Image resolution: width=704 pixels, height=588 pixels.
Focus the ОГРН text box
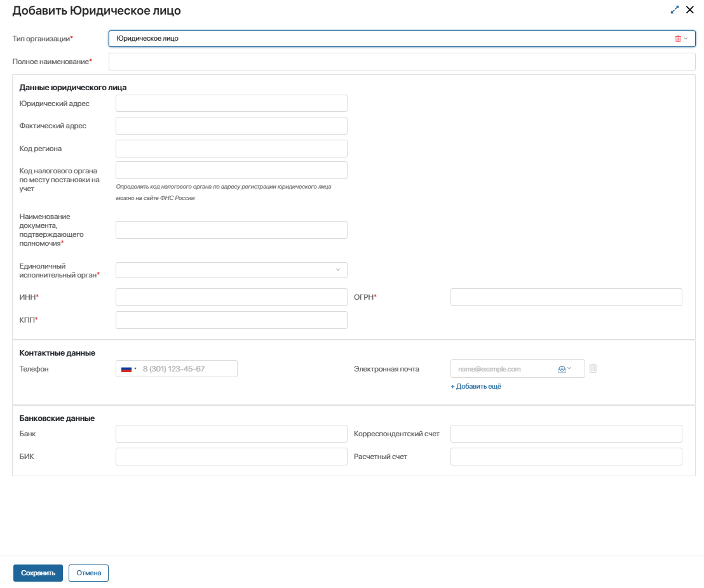(565, 297)
